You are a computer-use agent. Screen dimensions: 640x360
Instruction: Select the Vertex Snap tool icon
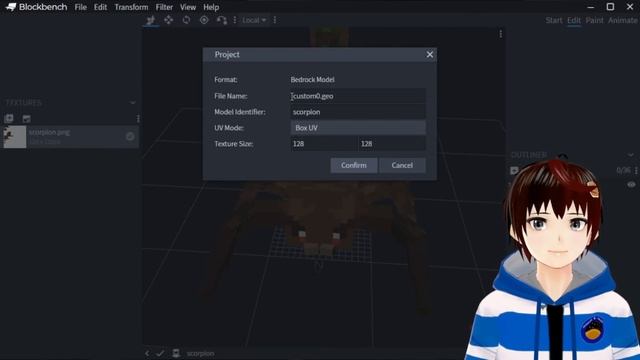pos(222,20)
